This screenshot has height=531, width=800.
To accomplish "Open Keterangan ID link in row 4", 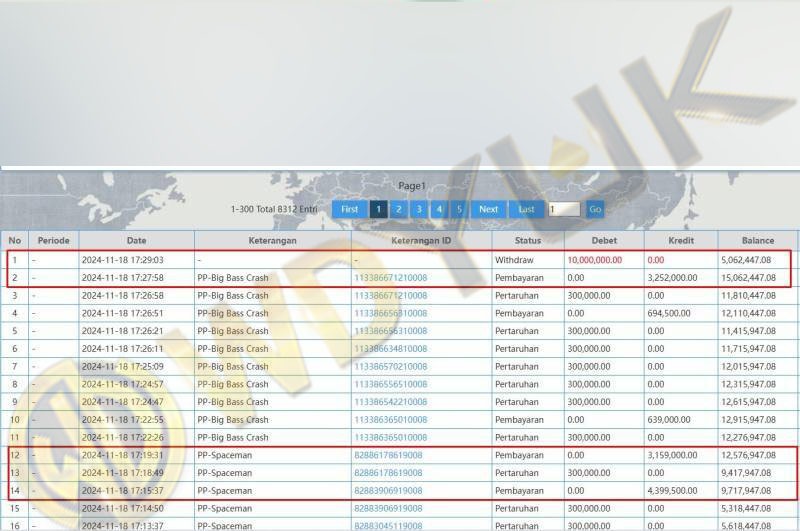I will (x=390, y=313).
